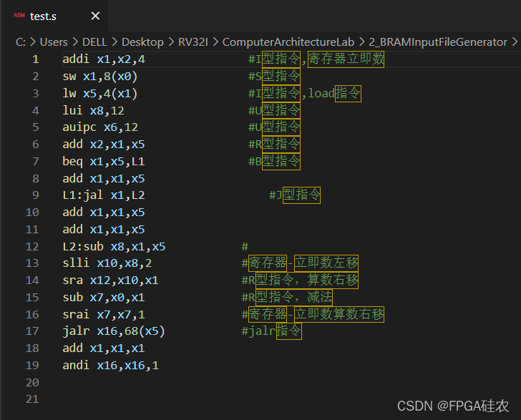521x420 pixels.
Task: Click line number 9 in the gutter
Action: click(x=36, y=195)
